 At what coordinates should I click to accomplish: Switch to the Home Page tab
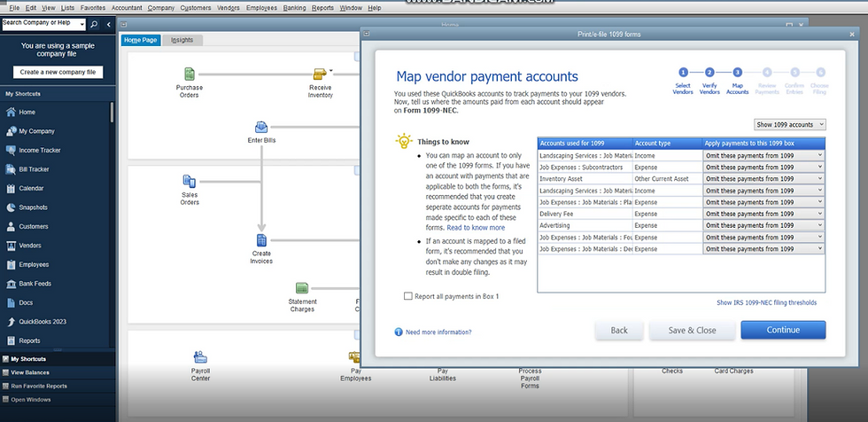point(141,40)
